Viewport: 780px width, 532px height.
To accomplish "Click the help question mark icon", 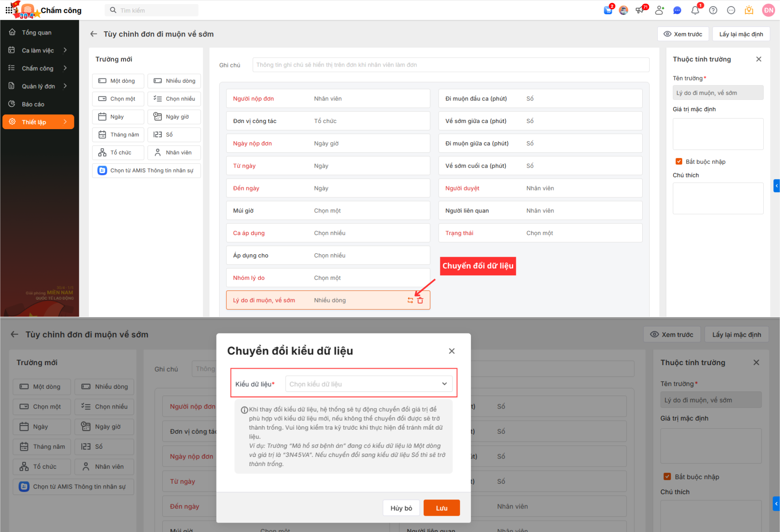I will click(x=713, y=10).
